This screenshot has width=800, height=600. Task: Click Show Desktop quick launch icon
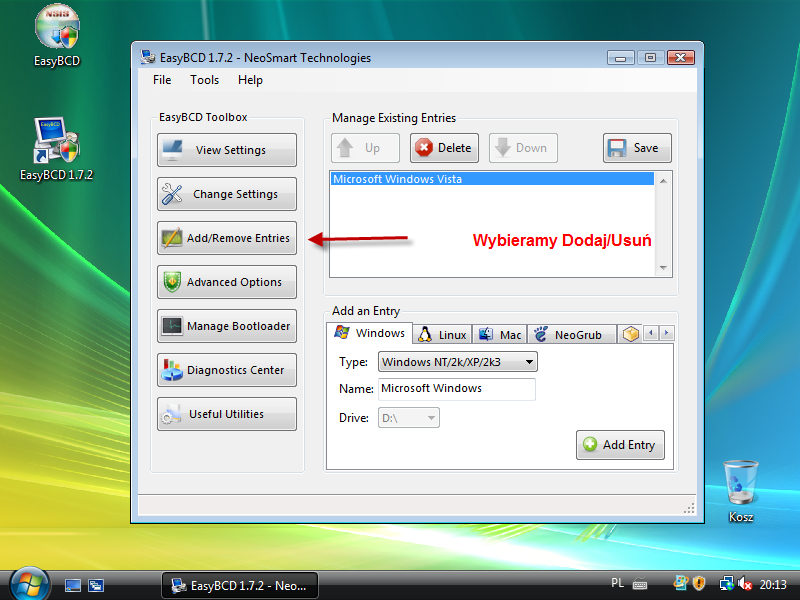pyautogui.click(x=72, y=586)
